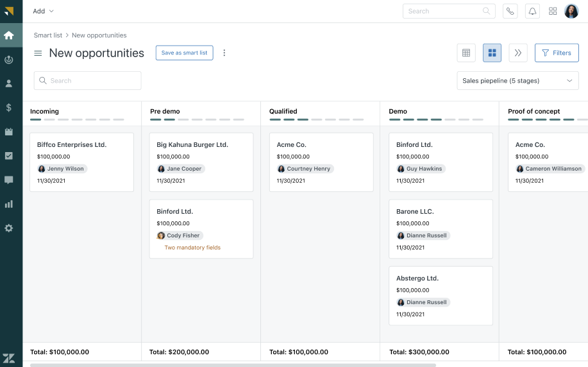
Task: Open the Tasks checkmark icon in sidebar
Action: (9, 156)
